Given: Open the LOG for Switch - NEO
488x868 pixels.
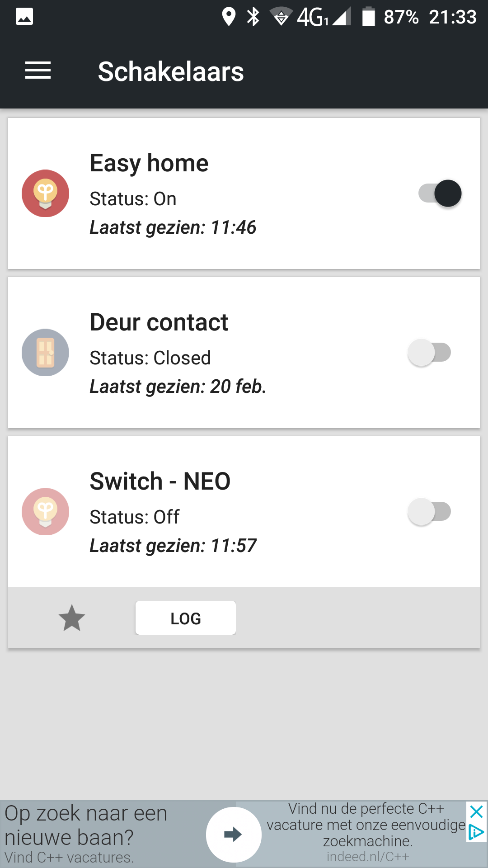Looking at the screenshot, I should tap(185, 618).
